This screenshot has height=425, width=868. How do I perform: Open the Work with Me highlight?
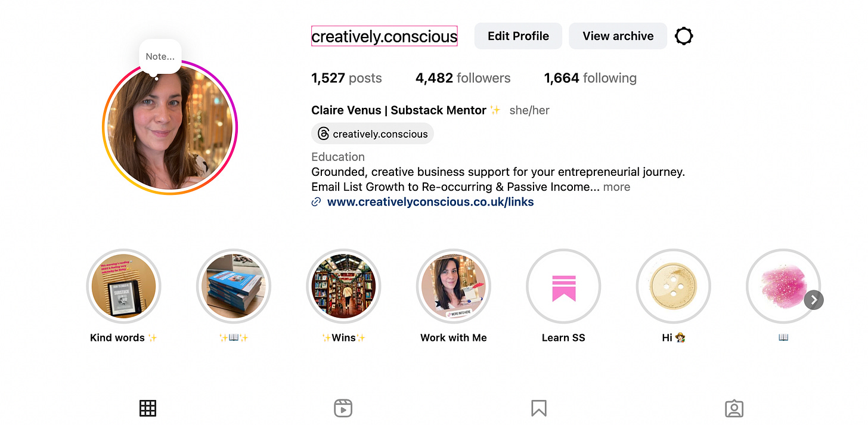[454, 286]
